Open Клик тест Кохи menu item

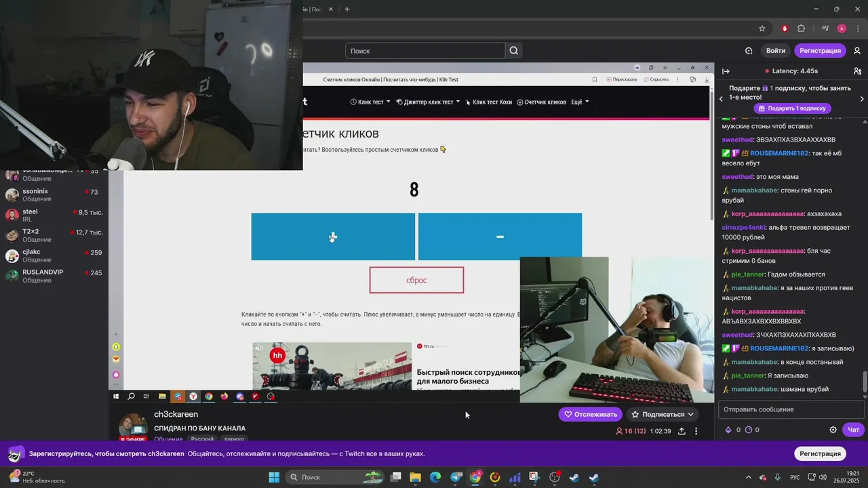(489, 102)
